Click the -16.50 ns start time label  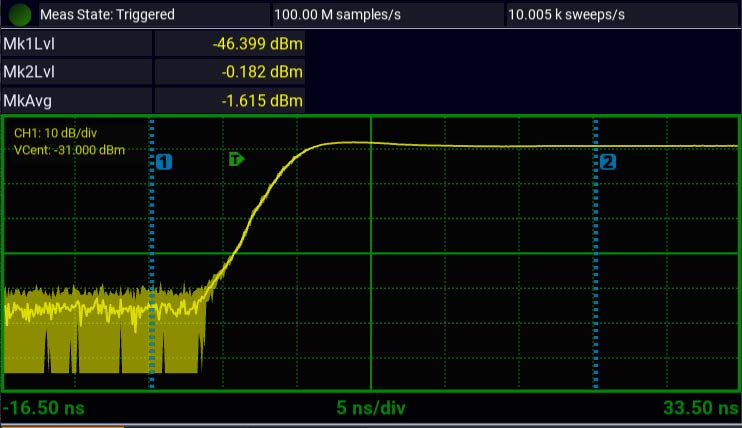[x=43, y=408]
